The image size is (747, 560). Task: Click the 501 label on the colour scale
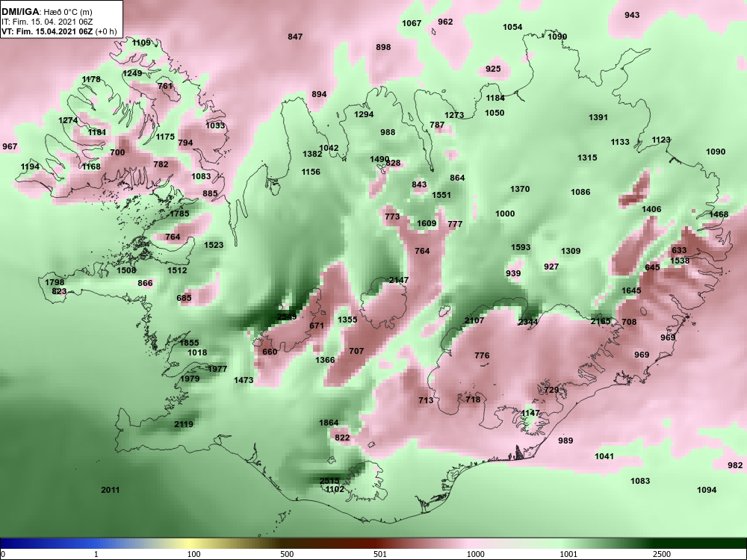point(379,554)
